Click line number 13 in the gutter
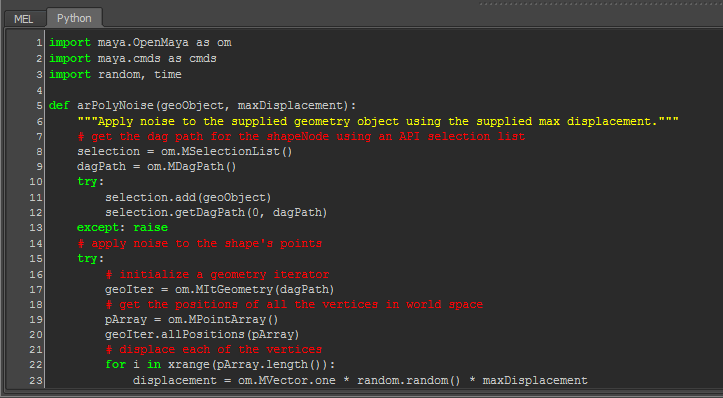Screen dimensions: 723x398 pyautogui.click(x=36, y=228)
